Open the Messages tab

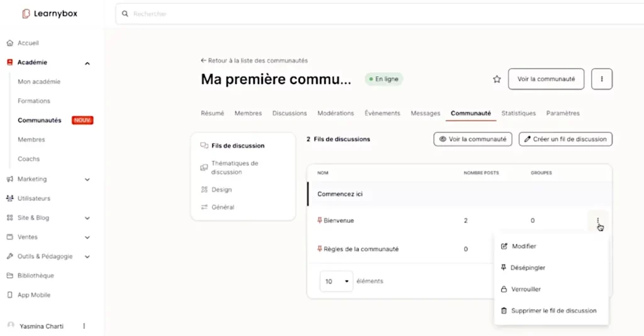[426, 113]
